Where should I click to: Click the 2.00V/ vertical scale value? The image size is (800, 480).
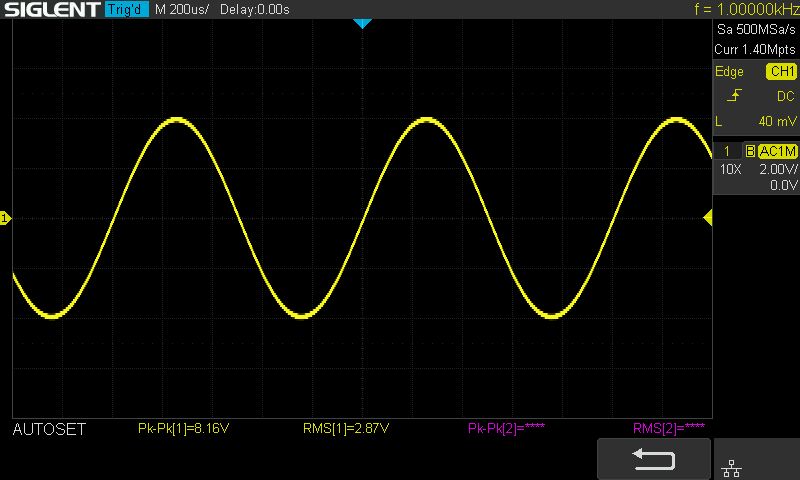point(778,169)
